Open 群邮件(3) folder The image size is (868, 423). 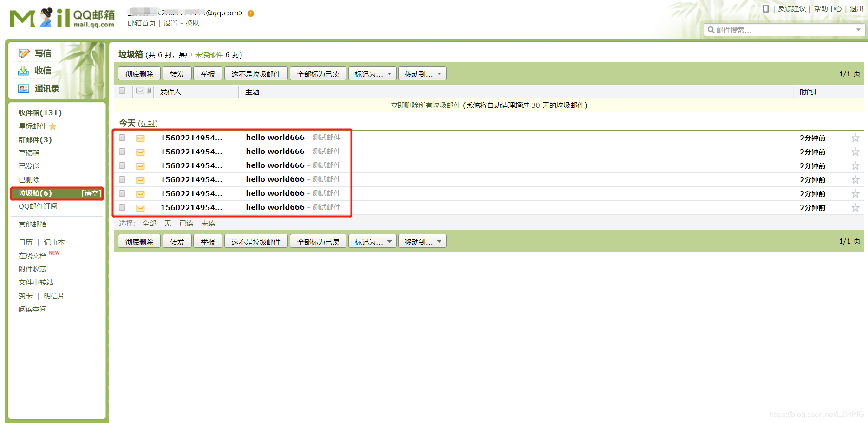tap(35, 139)
